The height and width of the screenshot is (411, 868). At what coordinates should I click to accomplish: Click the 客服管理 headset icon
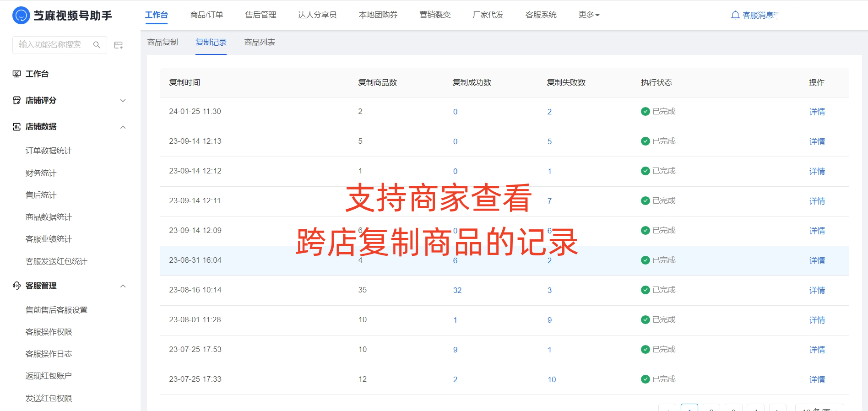[x=17, y=286]
